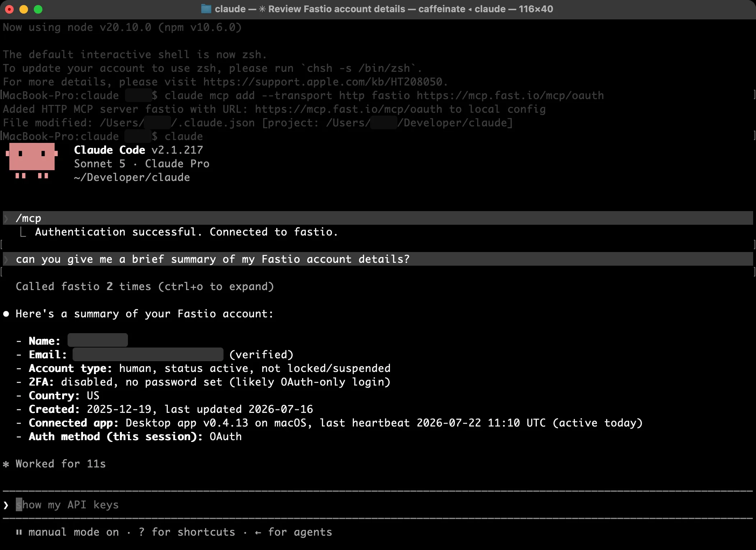Viewport: 756px width, 550px height.
Task: Click the input field showing 'show my API keys'
Action: click(x=378, y=505)
